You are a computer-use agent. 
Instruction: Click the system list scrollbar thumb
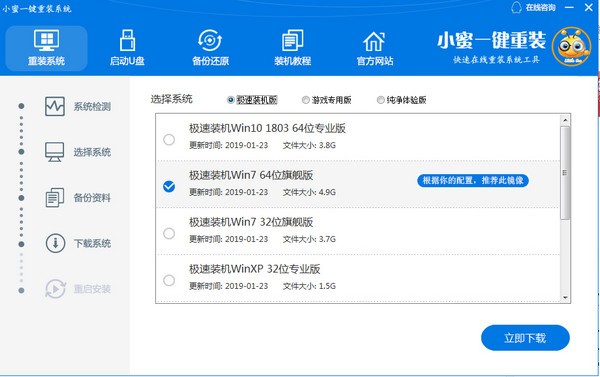click(x=565, y=173)
